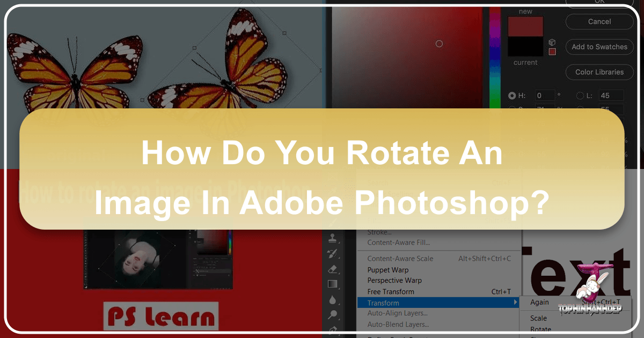Choose Perspective Warp menu item
644x338 pixels.
pyautogui.click(x=394, y=281)
